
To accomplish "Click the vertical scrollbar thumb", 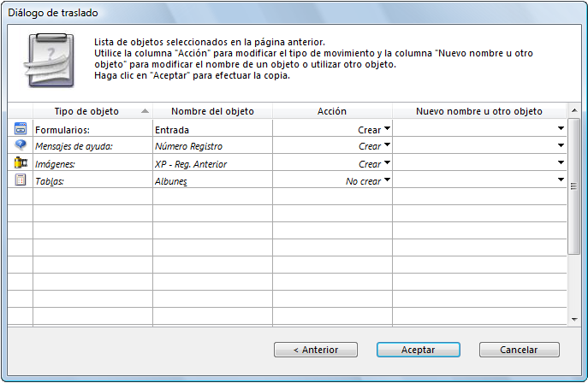I will coord(574,186).
